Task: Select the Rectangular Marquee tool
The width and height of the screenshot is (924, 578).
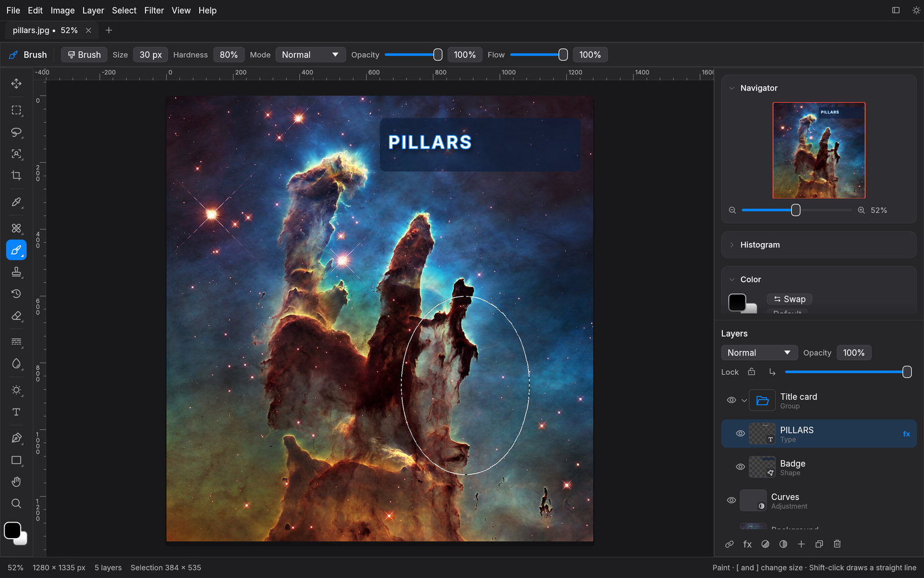Action: point(16,110)
